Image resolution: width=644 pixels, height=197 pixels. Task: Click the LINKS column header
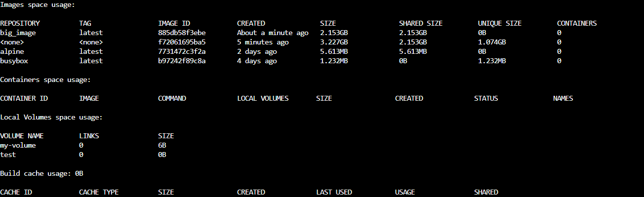(89, 136)
